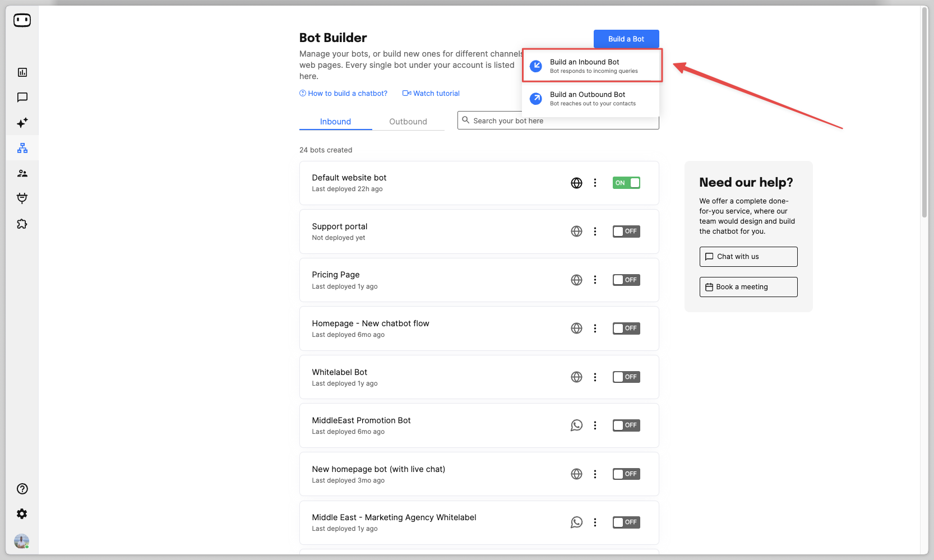Switch to the Outbound tab
The image size is (934, 560).
pos(408,122)
